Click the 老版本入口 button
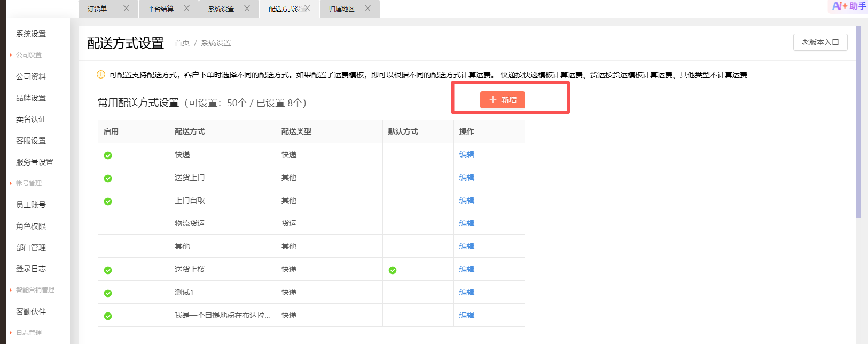Viewport: 868px width, 344px height. (820, 42)
